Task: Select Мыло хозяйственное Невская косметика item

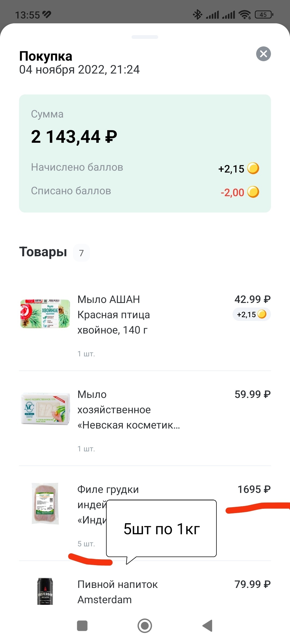Action: tap(128, 410)
